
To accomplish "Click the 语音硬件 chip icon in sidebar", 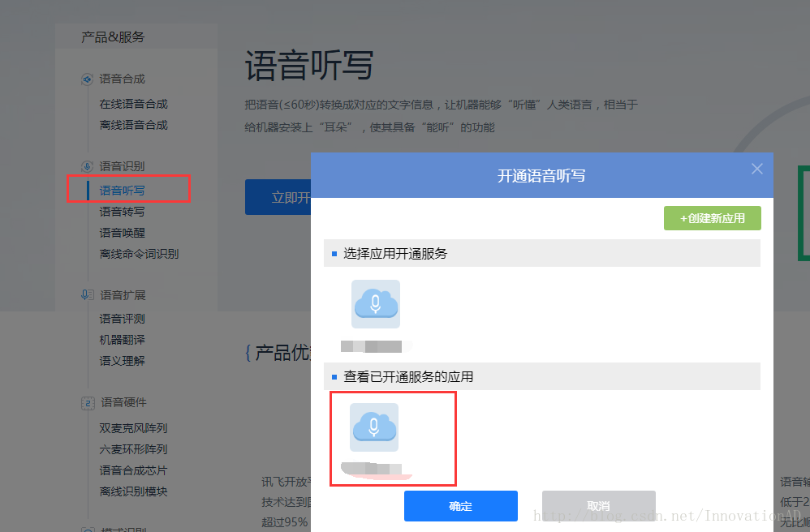I will pyautogui.click(x=88, y=403).
